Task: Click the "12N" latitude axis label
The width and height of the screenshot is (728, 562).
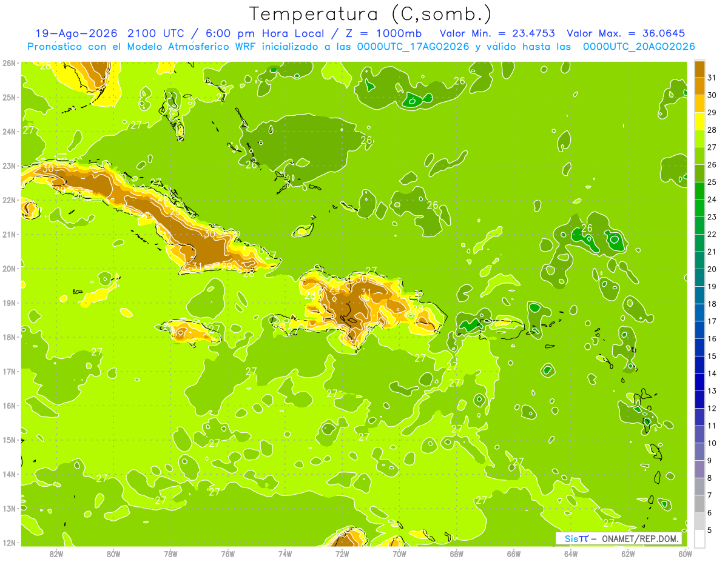Action: tap(9, 542)
